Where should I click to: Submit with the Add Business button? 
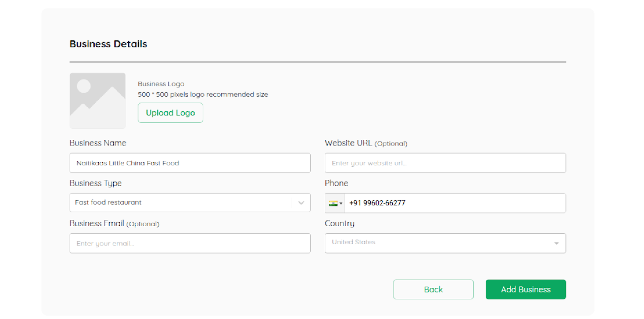525,289
